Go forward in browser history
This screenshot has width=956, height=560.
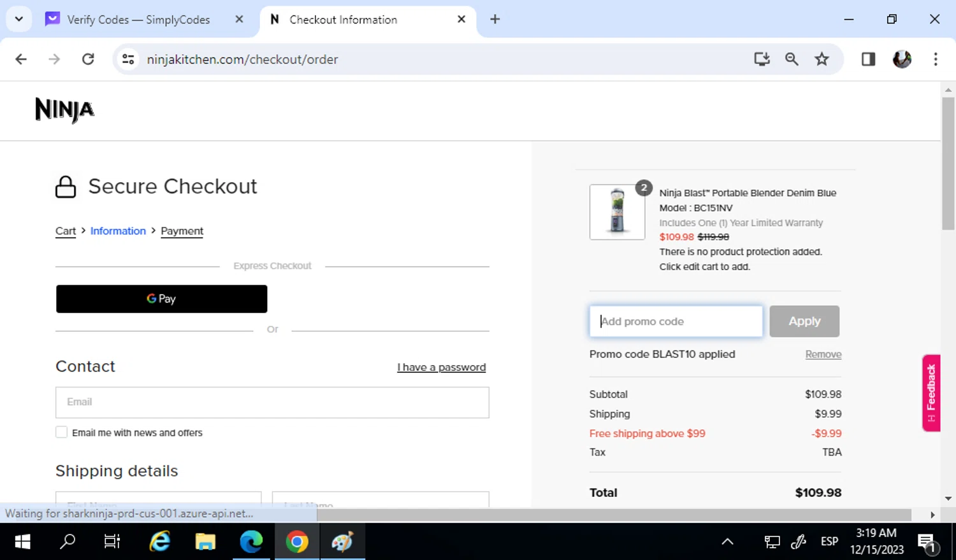[x=54, y=59]
